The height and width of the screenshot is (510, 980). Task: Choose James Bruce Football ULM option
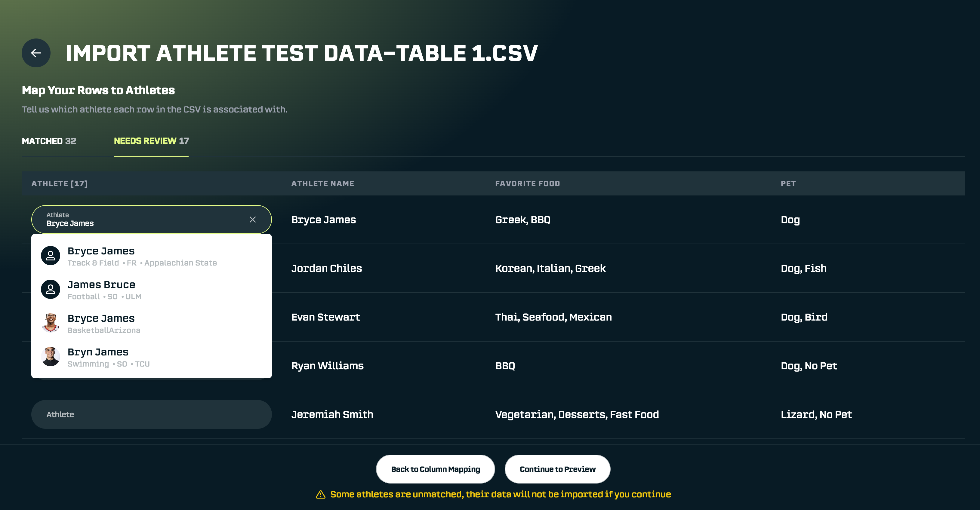coord(104,290)
